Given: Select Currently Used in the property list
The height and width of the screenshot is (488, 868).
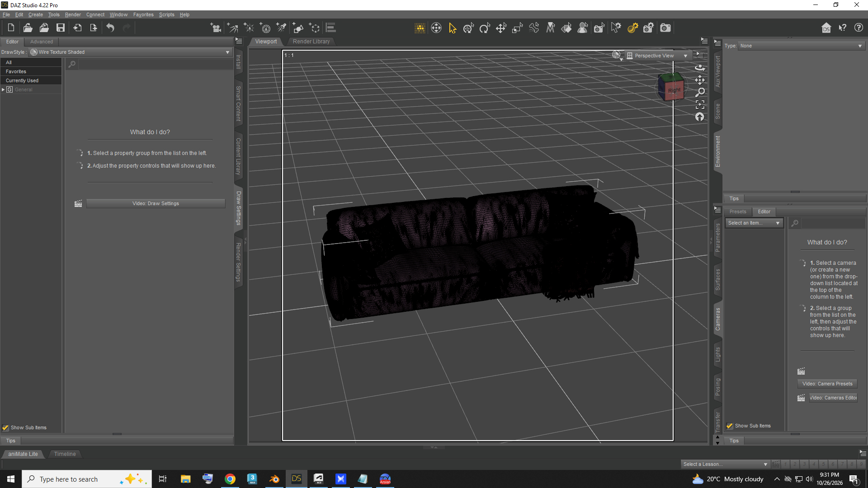Looking at the screenshot, I should pyautogui.click(x=31, y=80).
